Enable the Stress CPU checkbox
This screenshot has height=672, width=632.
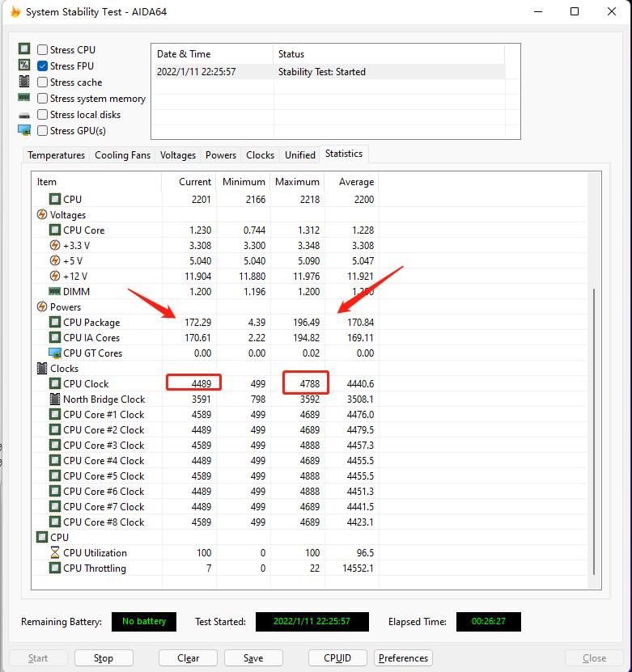point(42,49)
